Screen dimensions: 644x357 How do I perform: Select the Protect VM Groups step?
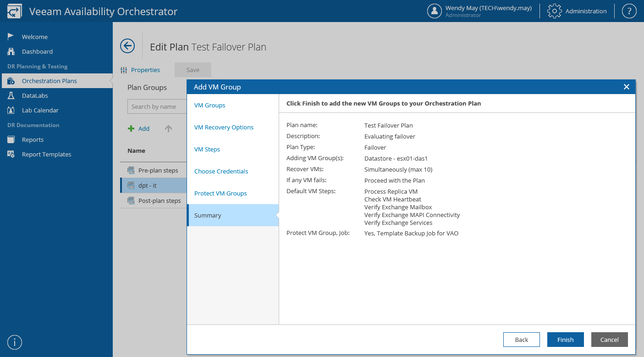click(220, 193)
